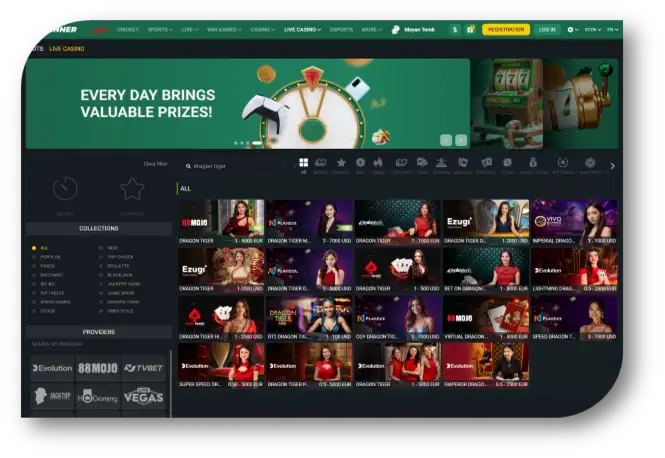
Task: Switch to the LIVE CASINO sub-tab
Action: tap(67, 49)
